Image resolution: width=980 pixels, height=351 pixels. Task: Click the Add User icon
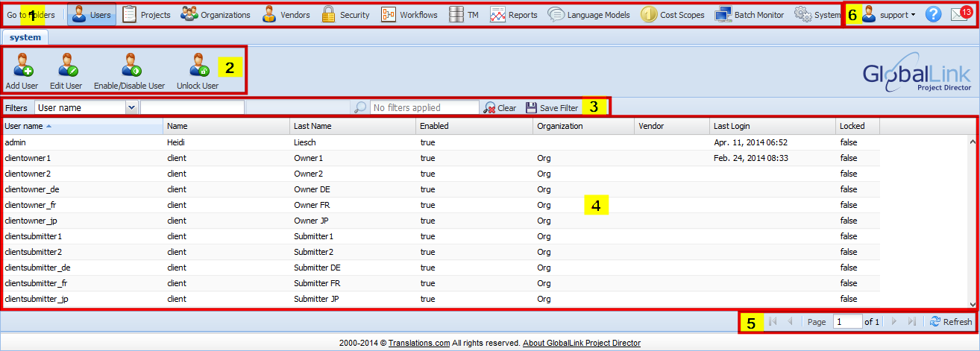tap(22, 66)
